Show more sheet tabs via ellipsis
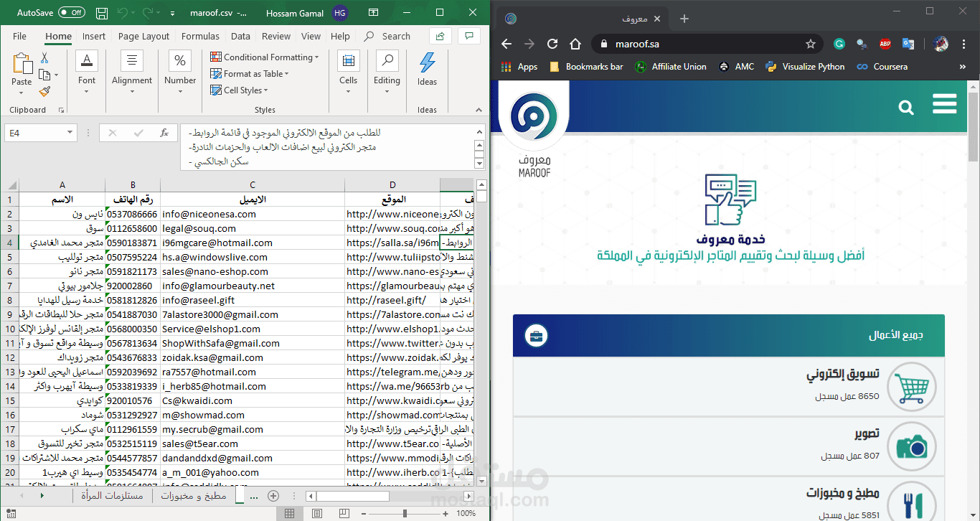 point(253,496)
